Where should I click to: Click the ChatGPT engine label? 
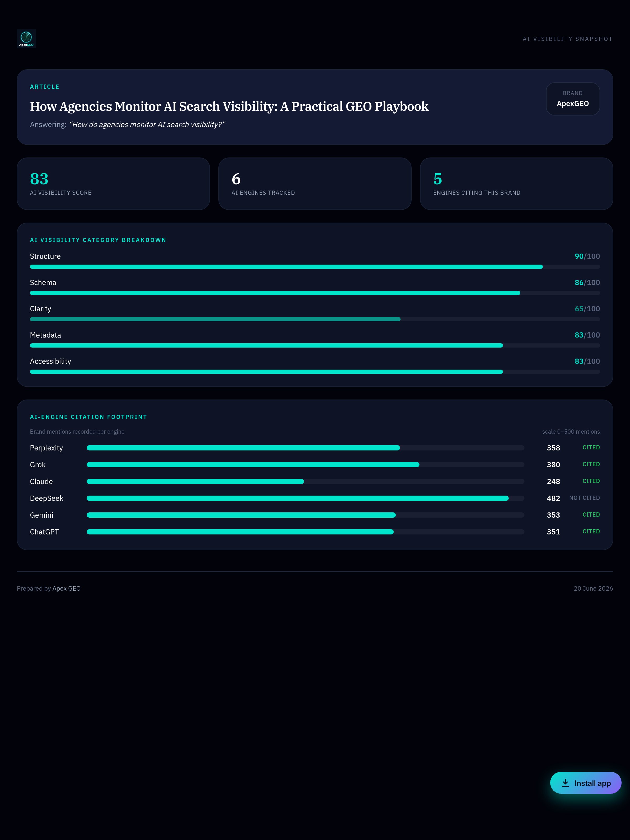(x=44, y=532)
